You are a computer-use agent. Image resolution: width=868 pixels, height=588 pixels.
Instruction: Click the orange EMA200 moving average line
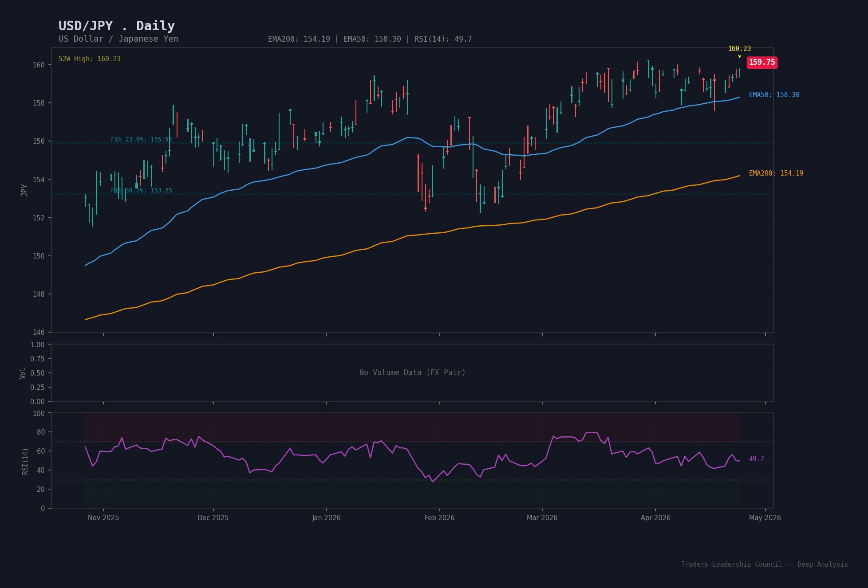click(x=444, y=231)
